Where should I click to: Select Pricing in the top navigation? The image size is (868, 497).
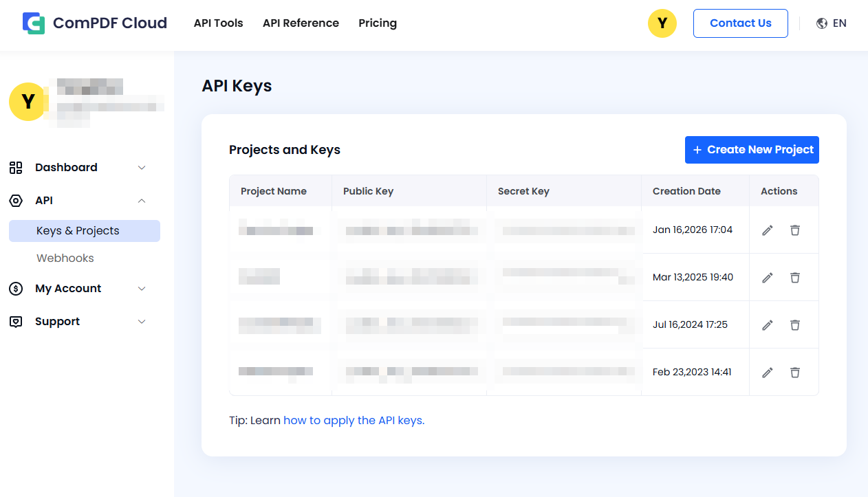pos(377,23)
